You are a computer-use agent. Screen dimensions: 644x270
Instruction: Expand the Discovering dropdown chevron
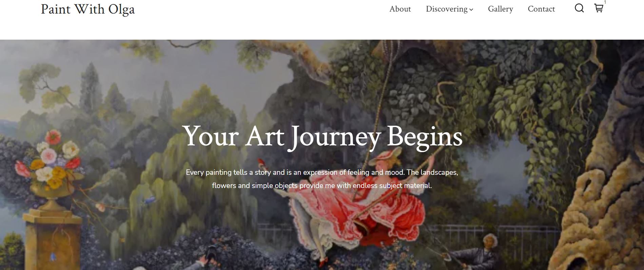click(471, 10)
